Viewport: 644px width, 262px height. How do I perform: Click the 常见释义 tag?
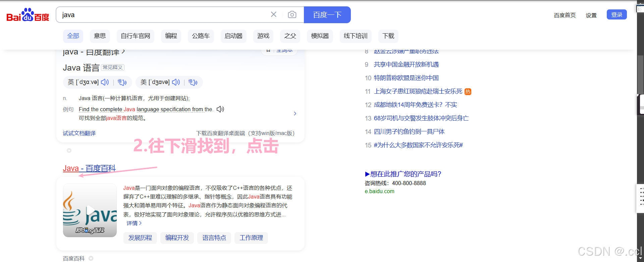tap(113, 68)
